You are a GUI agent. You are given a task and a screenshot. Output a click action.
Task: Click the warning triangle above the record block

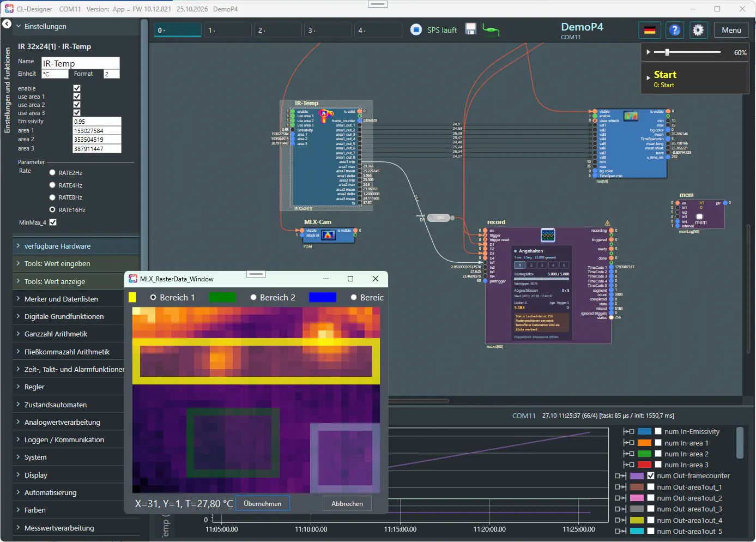[x=607, y=223]
